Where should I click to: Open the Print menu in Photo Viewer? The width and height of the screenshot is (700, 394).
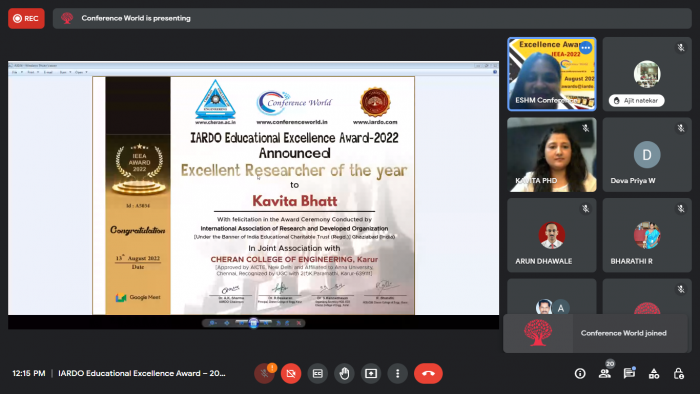coord(31,72)
